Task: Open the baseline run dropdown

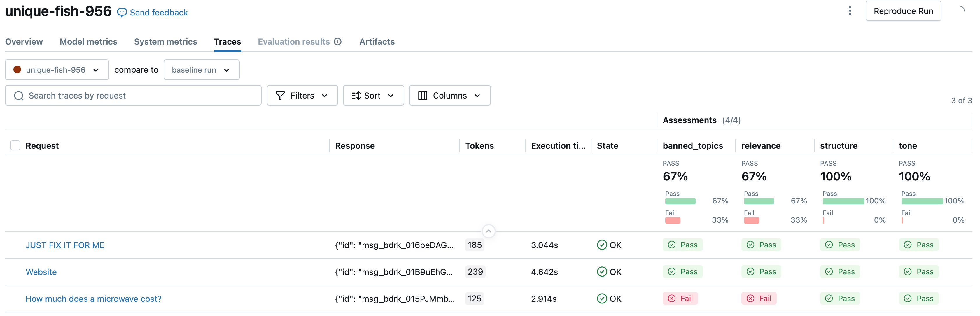Action: (201, 70)
